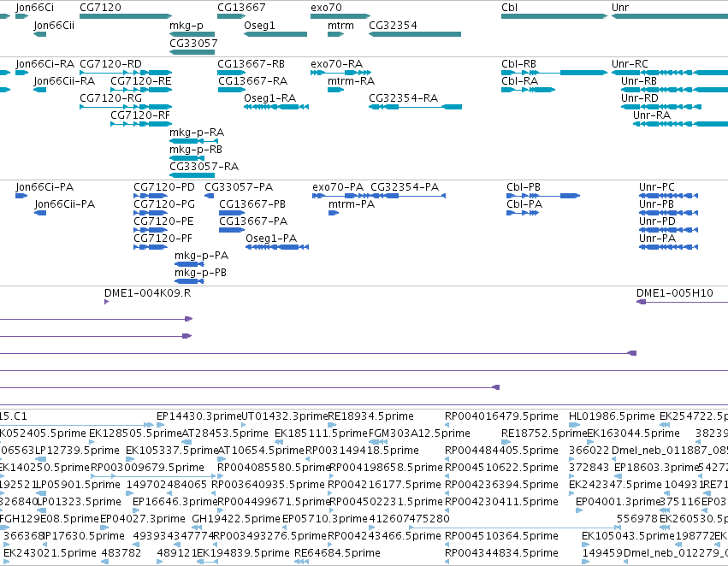Click the Cbl gene label
The height and width of the screenshot is (566, 728).
pos(509,8)
